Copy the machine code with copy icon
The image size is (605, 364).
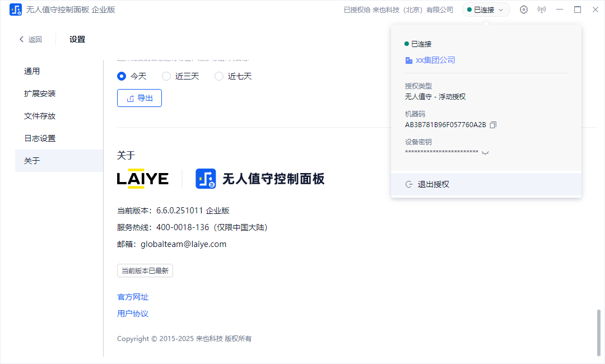(493, 125)
